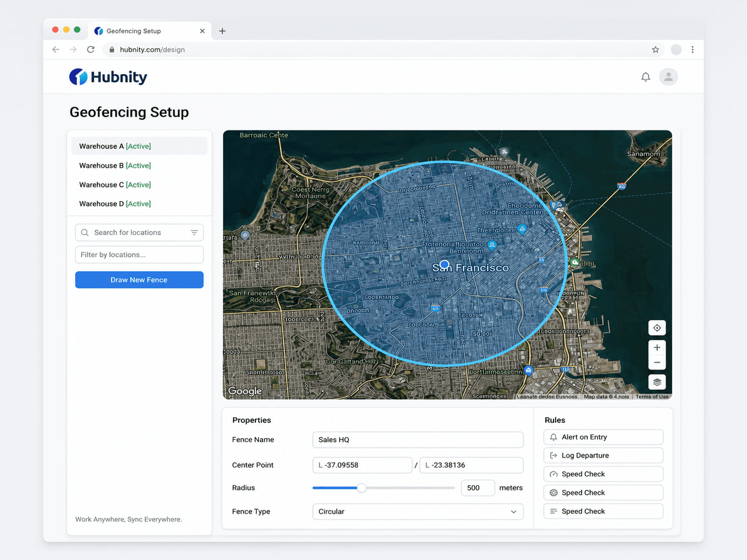
Task: Click the Geofencing Setup browser tab
Action: pos(149,31)
